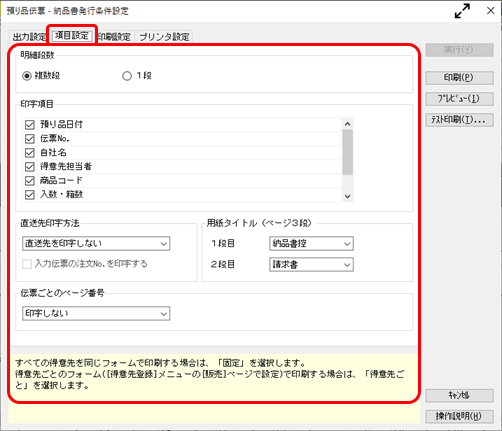502x431 pixels.
Task: Open the 印刷設定 tab
Action: [x=115, y=37]
